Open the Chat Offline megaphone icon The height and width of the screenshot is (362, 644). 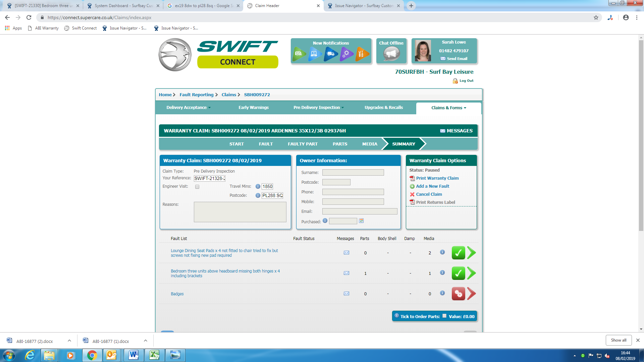[x=391, y=54]
